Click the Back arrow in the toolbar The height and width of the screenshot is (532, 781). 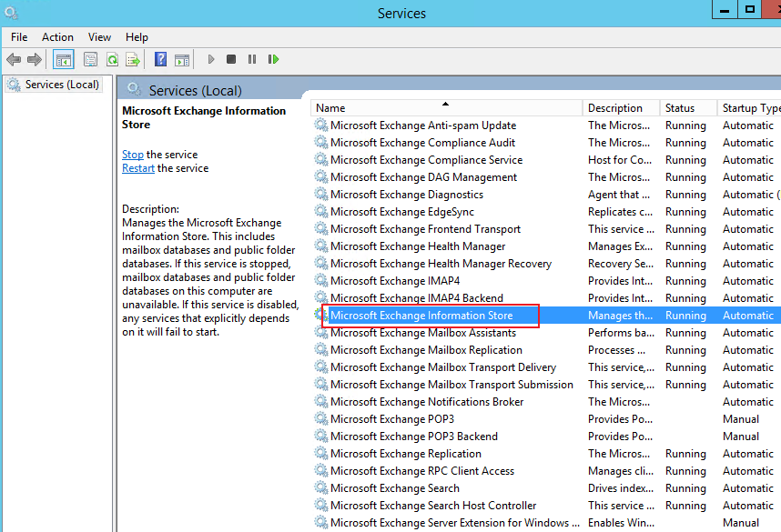[x=14, y=60]
